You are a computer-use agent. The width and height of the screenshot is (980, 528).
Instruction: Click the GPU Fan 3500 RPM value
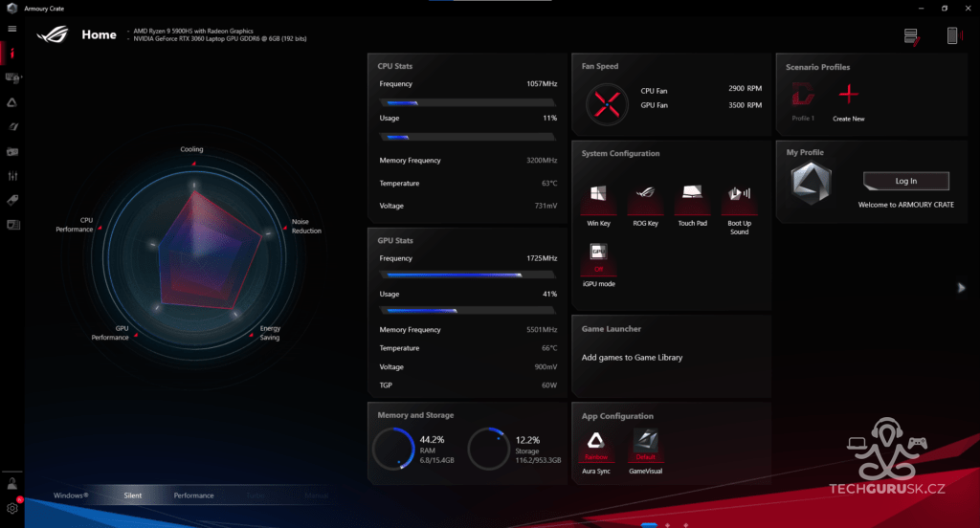(745, 105)
